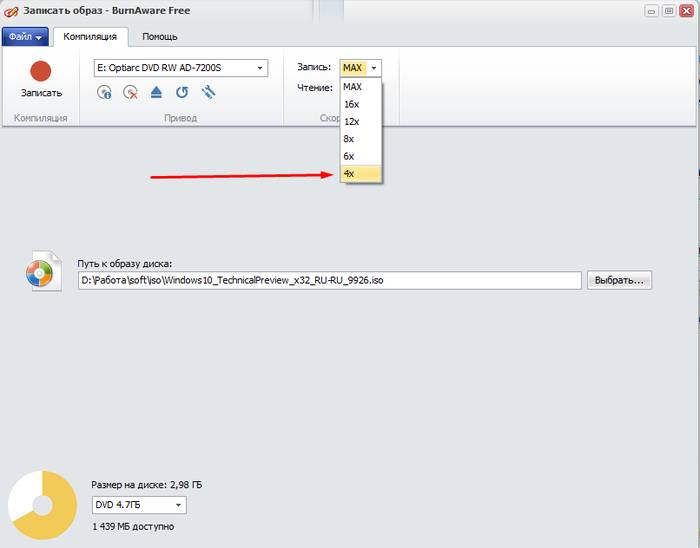Switch to the Компиляция tab

[89, 37]
